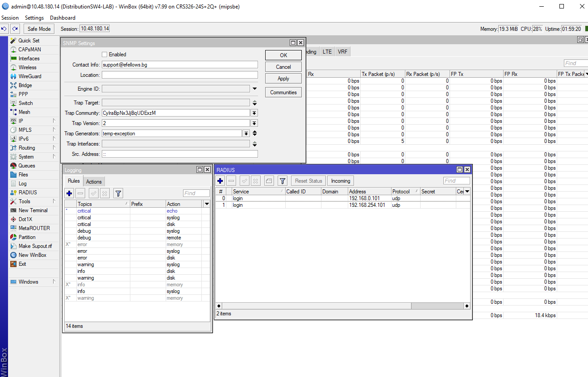Open the Trap Generators dropdown
The image size is (588, 377).
[246, 134]
